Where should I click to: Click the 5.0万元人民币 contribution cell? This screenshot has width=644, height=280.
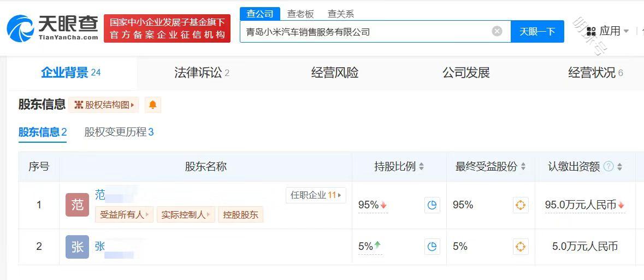coord(585,246)
